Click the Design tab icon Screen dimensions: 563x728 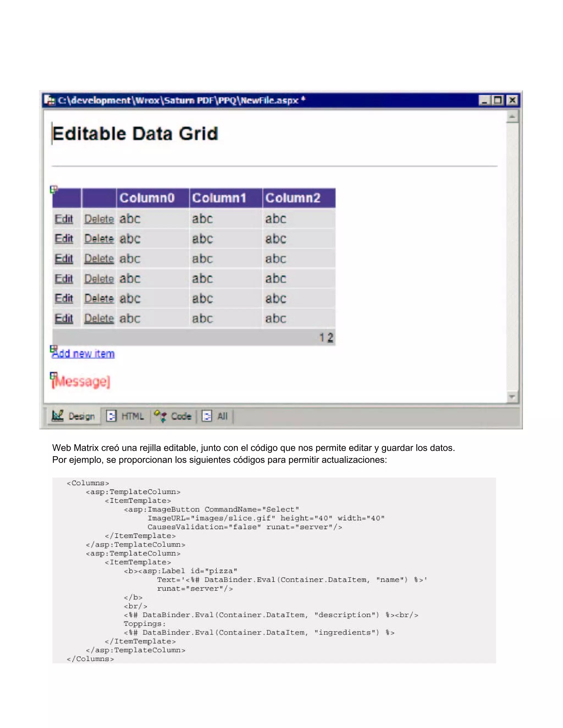(x=57, y=416)
